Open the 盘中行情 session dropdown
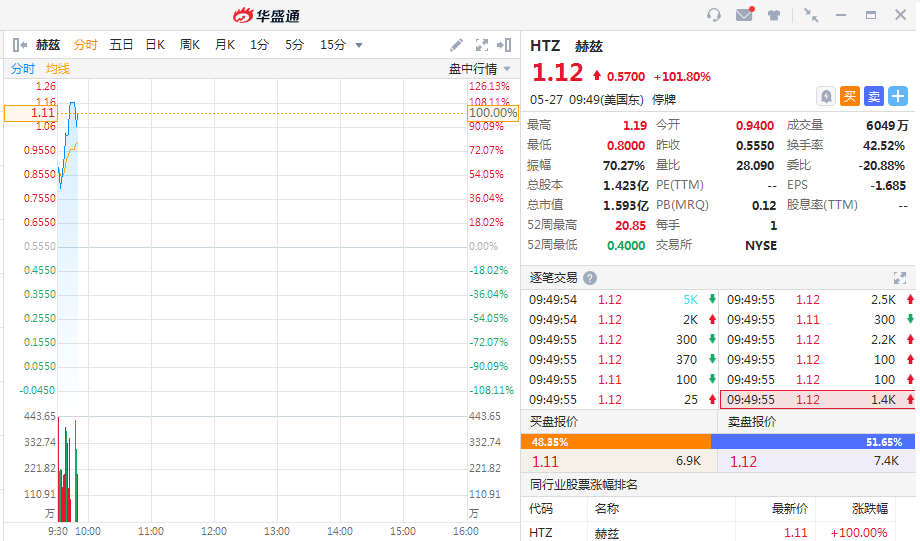This screenshot has width=920, height=541. (x=479, y=69)
